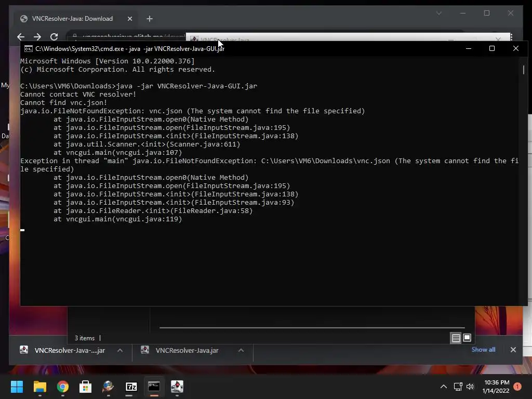Click the 'Scanner.java:611' stack trace line
Screen dimensions: 532x399
pyautogui.click(x=147, y=144)
